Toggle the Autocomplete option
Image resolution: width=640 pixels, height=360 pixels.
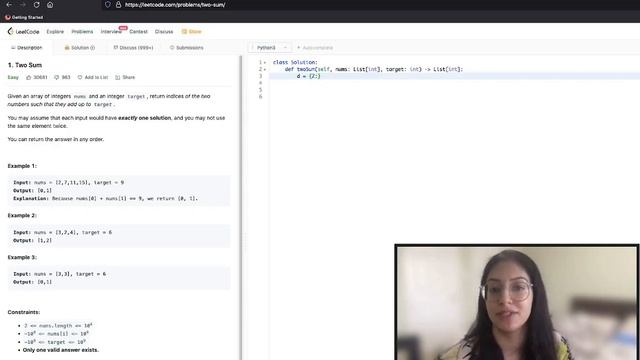click(315, 48)
